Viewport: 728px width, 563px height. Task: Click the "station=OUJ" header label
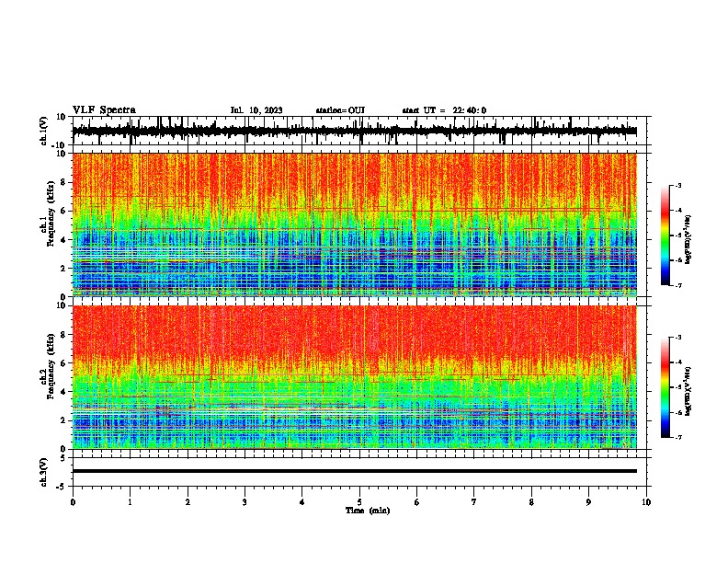[x=340, y=110]
